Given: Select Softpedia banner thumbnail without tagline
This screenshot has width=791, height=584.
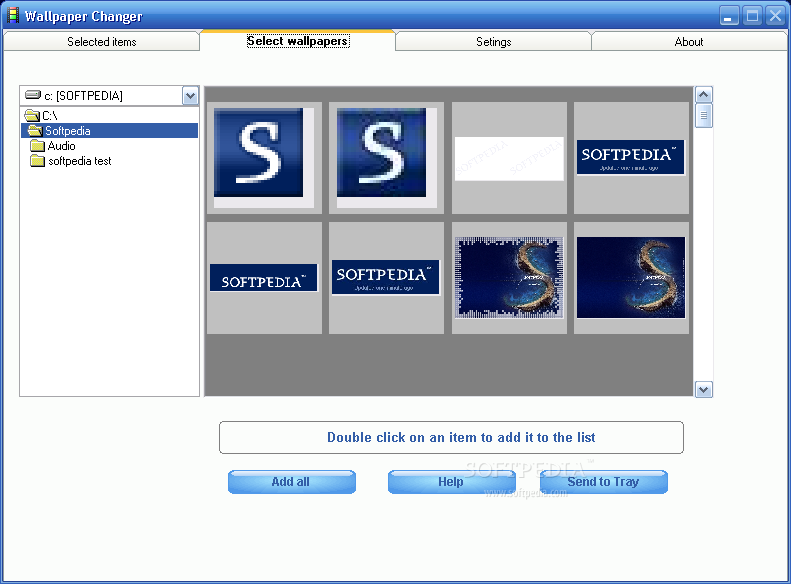Looking at the screenshot, I should tap(264, 278).
